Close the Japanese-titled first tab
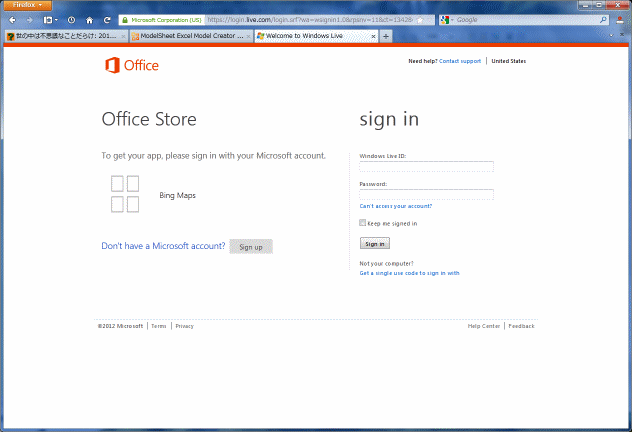Screen dimensions: 632x432 point(123,36)
